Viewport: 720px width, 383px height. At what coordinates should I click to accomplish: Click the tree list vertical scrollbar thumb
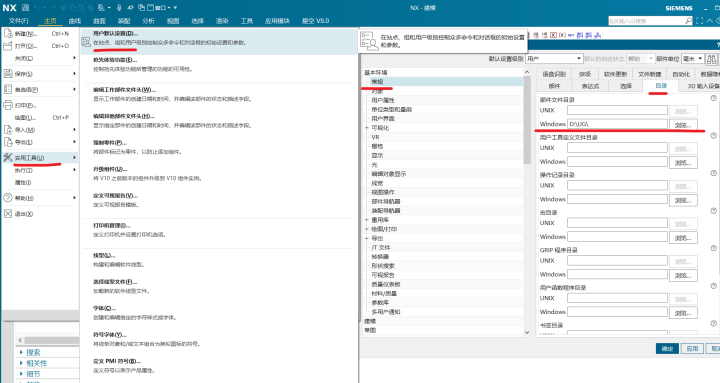point(527,119)
